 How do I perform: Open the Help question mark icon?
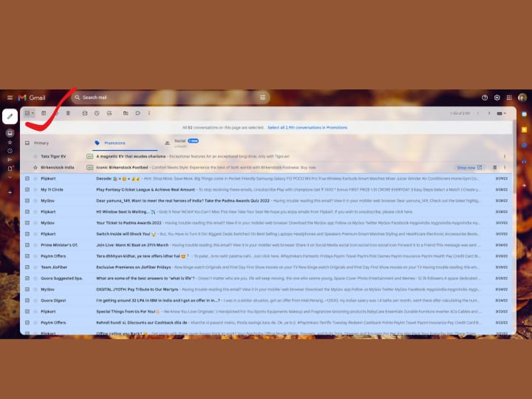pos(485,98)
